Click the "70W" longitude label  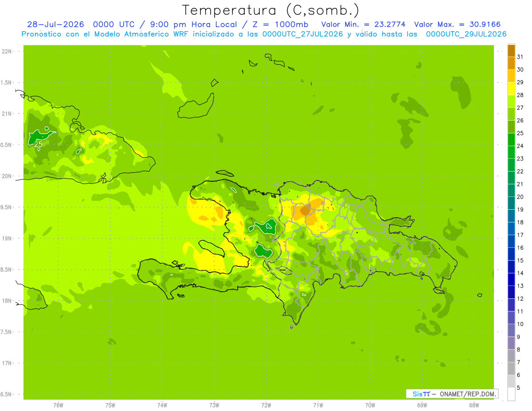370,405
